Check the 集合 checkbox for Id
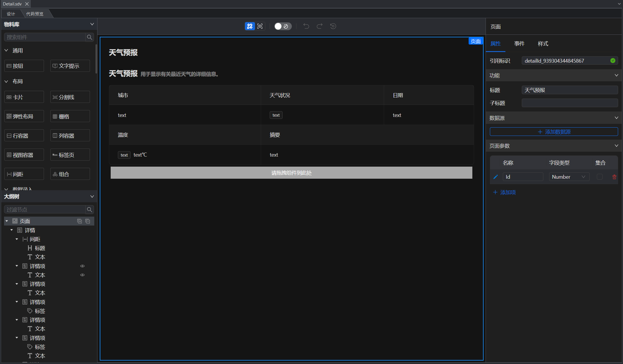Image resolution: width=623 pixels, height=364 pixels. click(599, 177)
